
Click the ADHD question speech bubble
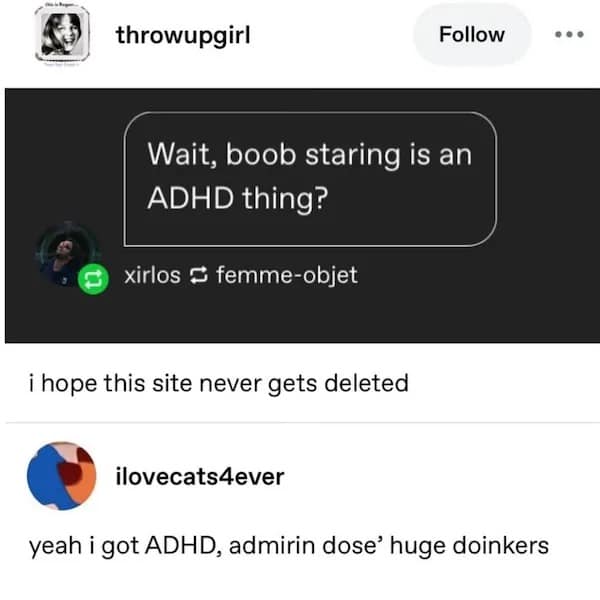pos(310,179)
